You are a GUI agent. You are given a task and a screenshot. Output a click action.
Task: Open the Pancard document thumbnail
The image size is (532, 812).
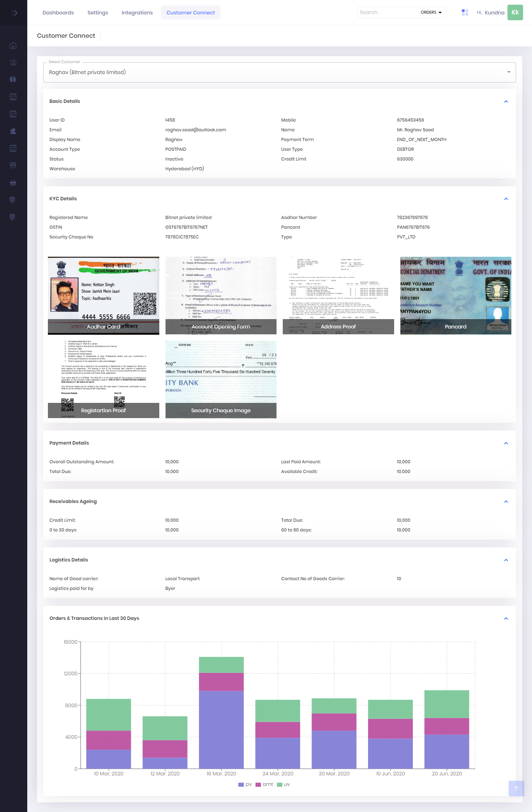coord(456,296)
